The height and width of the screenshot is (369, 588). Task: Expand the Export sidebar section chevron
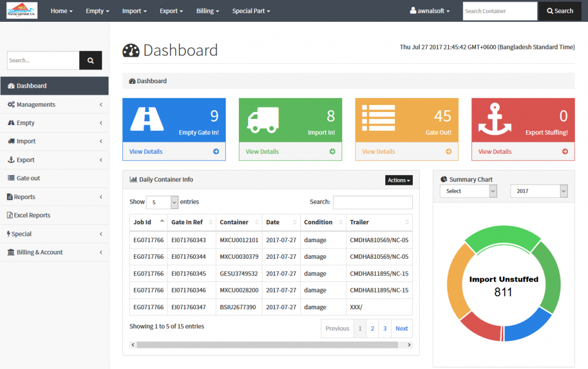101,160
